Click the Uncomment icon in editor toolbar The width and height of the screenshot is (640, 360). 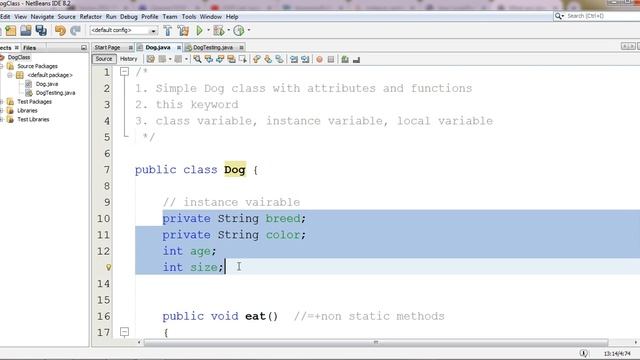(x=356, y=59)
